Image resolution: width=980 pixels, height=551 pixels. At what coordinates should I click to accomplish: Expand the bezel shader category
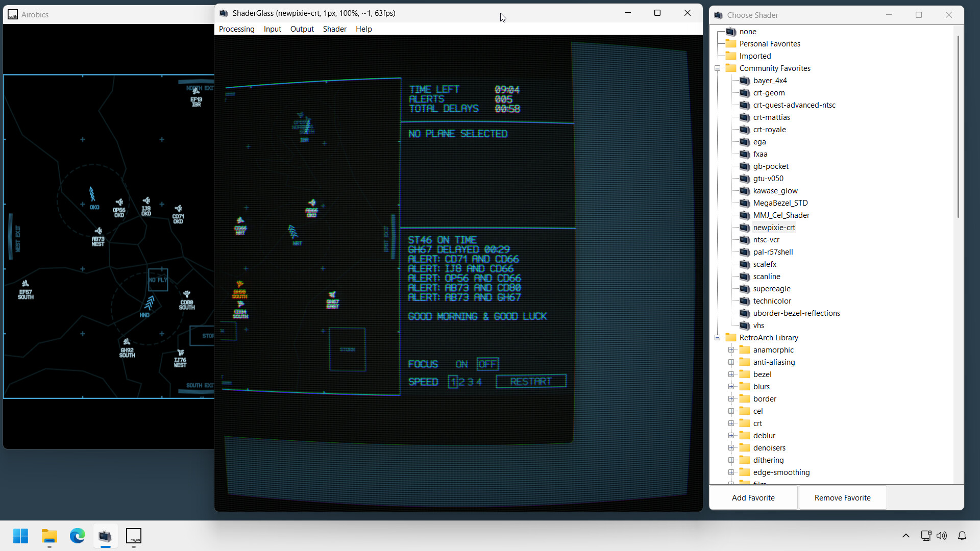[x=731, y=374]
